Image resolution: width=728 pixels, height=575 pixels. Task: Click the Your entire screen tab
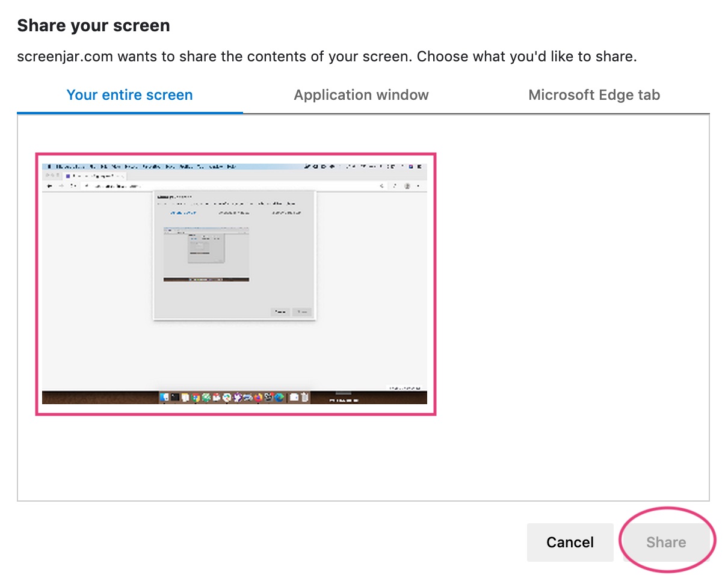pyautogui.click(x=129, y=94)
